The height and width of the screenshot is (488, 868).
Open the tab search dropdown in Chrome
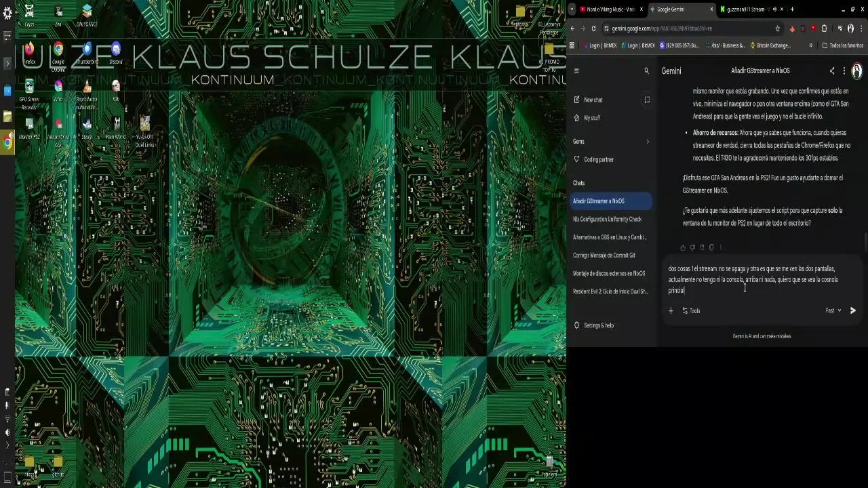click(572, 9)
